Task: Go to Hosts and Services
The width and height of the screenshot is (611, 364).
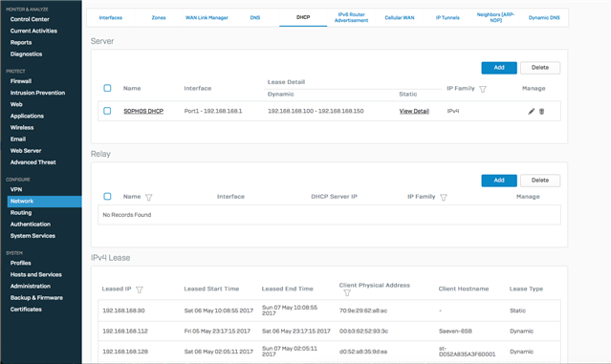Action: (x=35, y=274)
